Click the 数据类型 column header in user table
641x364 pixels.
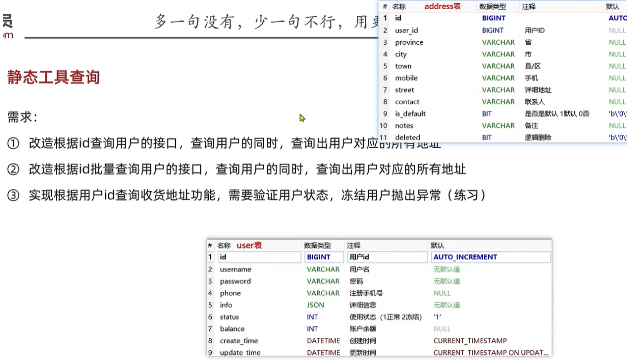pyautogui.click(x=317, y=245)
